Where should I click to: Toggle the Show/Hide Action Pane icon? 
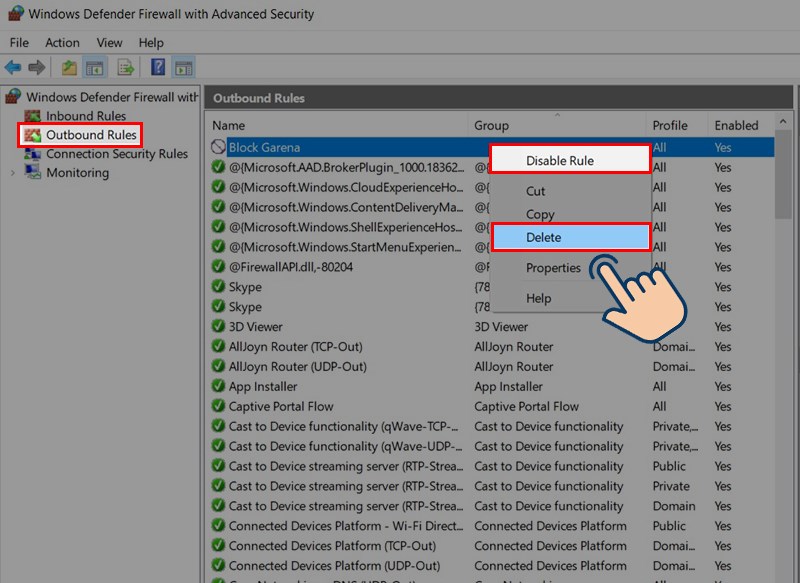click(184, 67)
